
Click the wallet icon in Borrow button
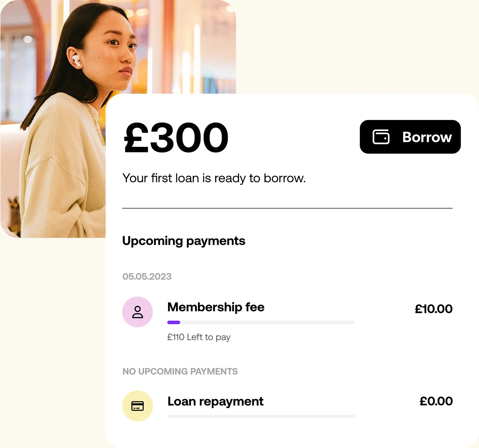381,137
